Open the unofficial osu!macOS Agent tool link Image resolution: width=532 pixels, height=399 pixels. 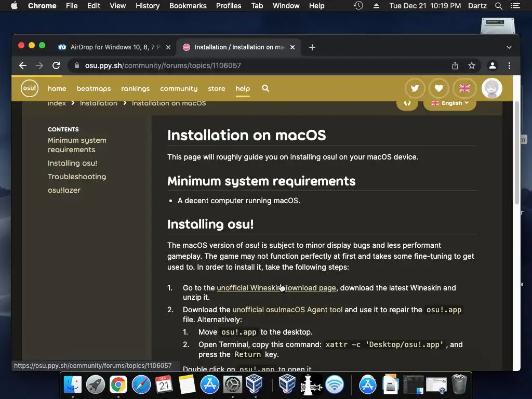click(287, 310)
